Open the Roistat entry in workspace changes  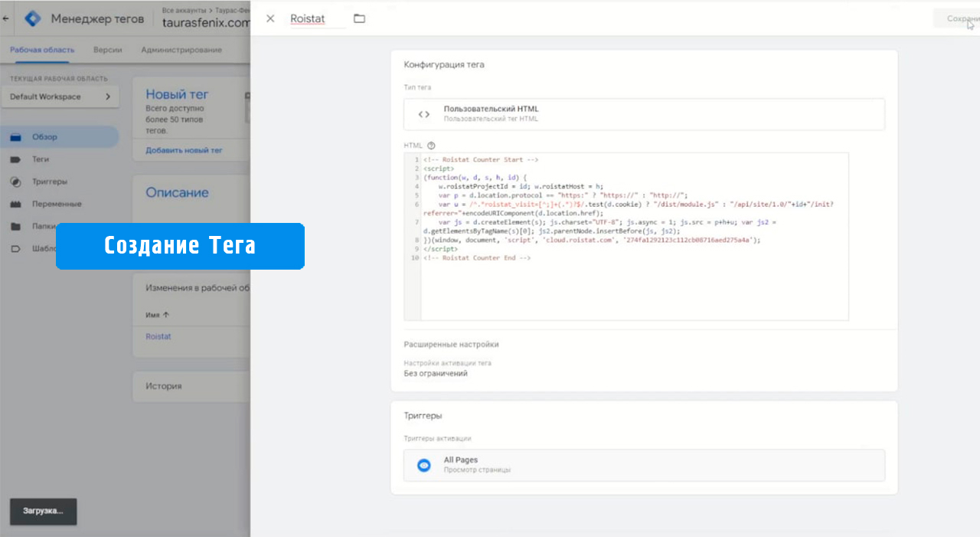pos(158,336)
